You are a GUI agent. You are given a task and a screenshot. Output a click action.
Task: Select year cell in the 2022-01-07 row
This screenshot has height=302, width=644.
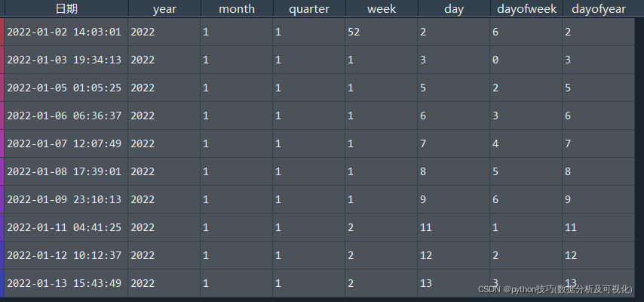(164, 143)
